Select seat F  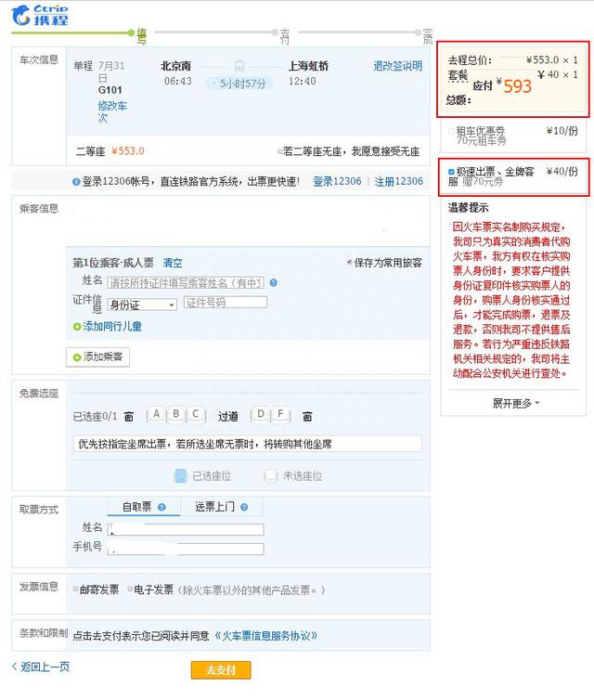pos(280,414)
